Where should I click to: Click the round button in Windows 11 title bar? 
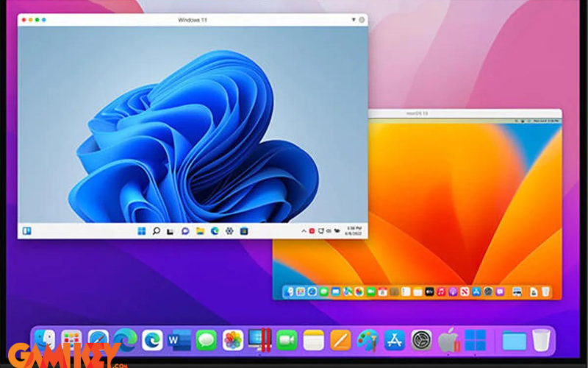click(x=362, y=20)
